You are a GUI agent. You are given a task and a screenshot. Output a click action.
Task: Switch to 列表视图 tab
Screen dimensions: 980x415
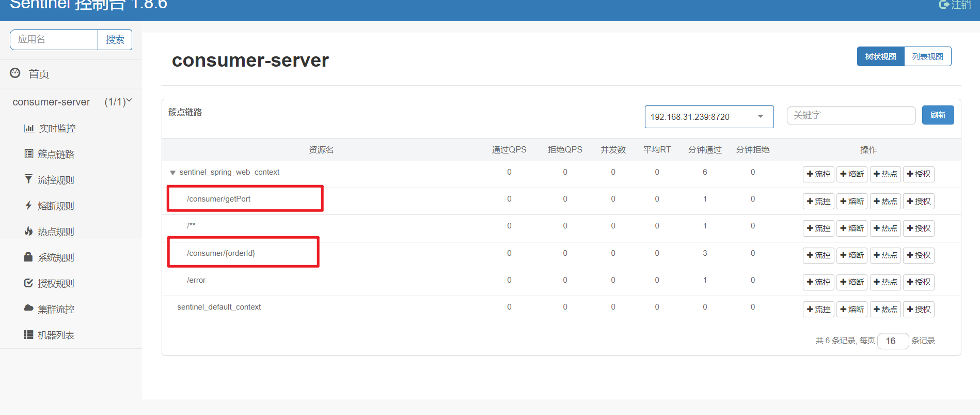coord(927,56)
